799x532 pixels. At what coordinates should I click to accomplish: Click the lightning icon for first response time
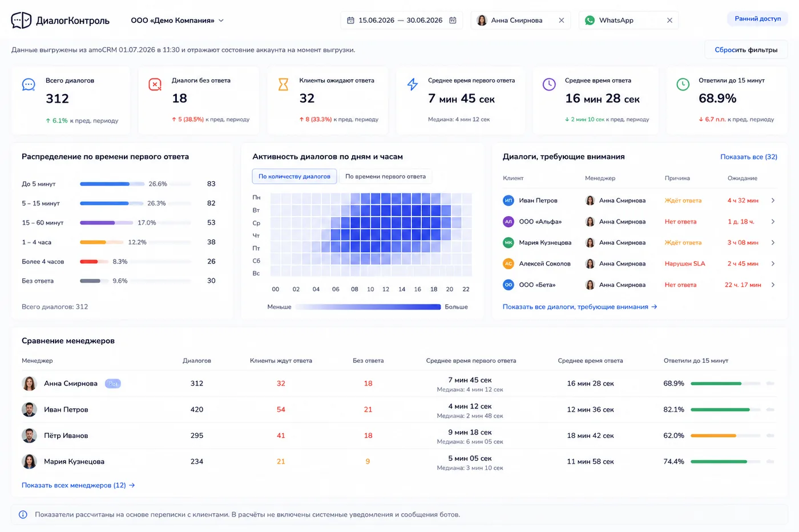413,84
